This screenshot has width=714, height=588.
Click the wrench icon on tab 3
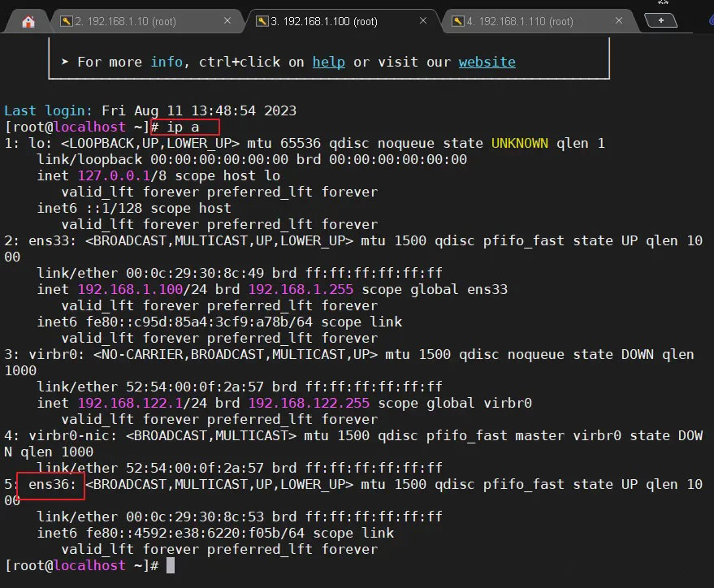[x=262, y=21]
